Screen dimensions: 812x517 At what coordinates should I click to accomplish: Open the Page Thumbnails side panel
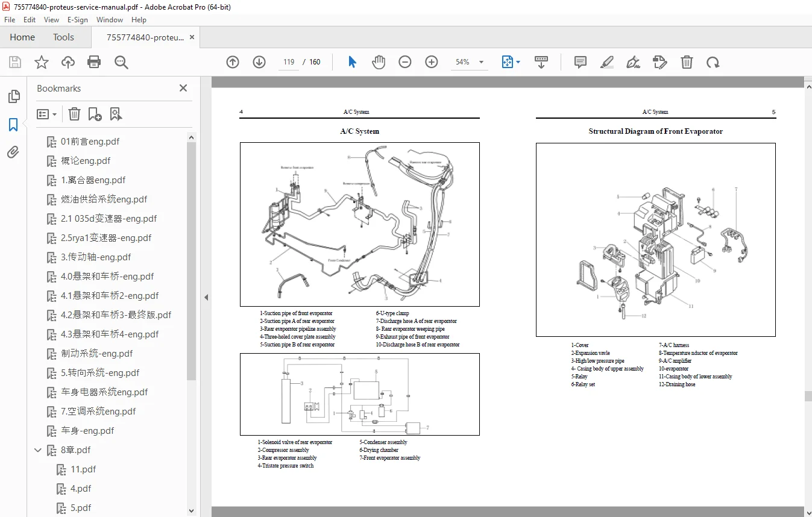coord(13,96)
